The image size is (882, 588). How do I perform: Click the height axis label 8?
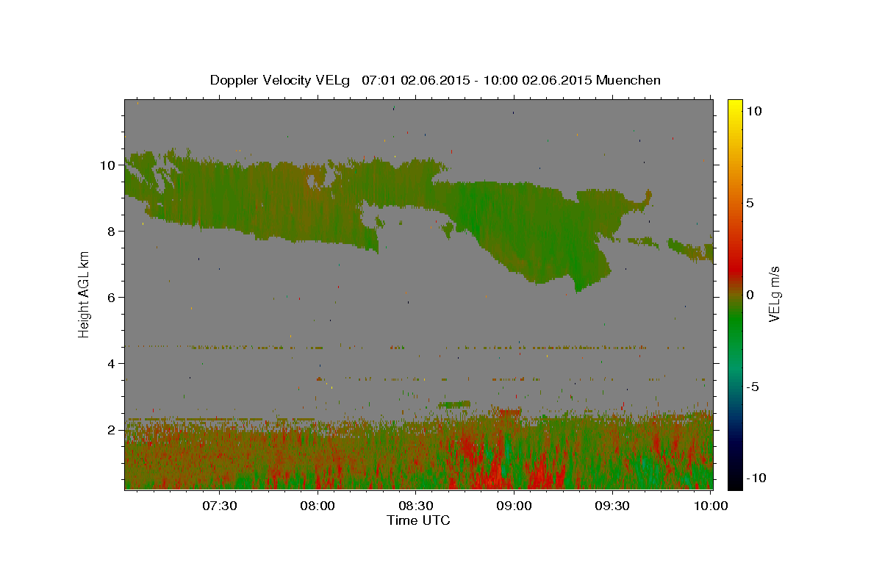112,232
